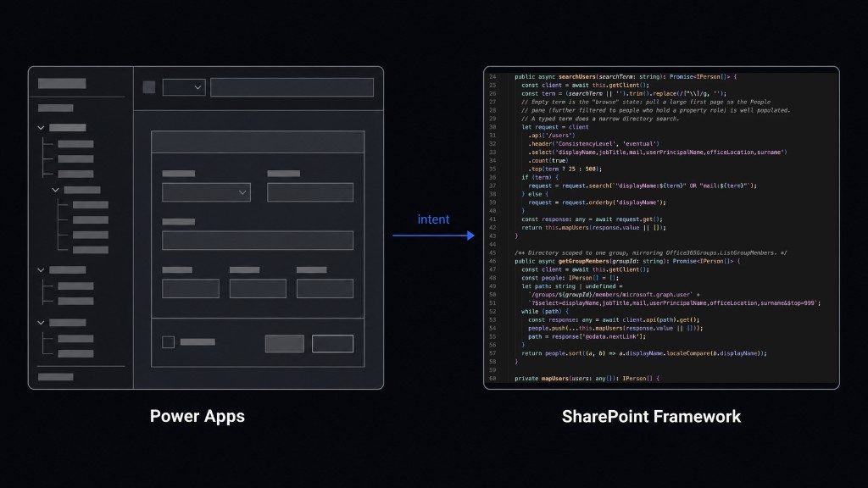Click the ".header('ConsistencyLevel', 'eventual')" code line
The height and width of the screenshot is (488, 868).
[x=593, y=144]
